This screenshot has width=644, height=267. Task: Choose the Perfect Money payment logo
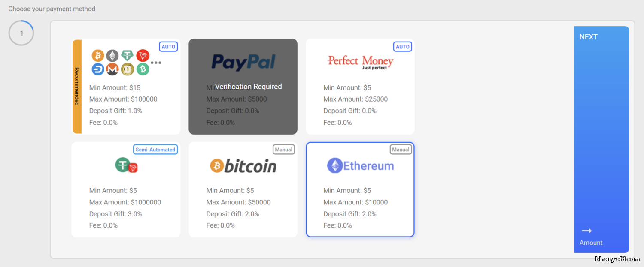point(360,62)
